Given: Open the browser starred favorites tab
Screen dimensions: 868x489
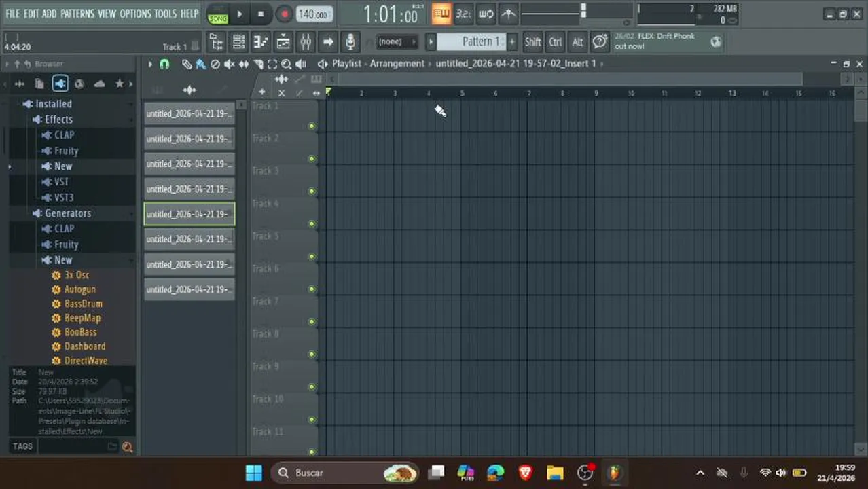Looking at the screenshot, I should [120, 84].
